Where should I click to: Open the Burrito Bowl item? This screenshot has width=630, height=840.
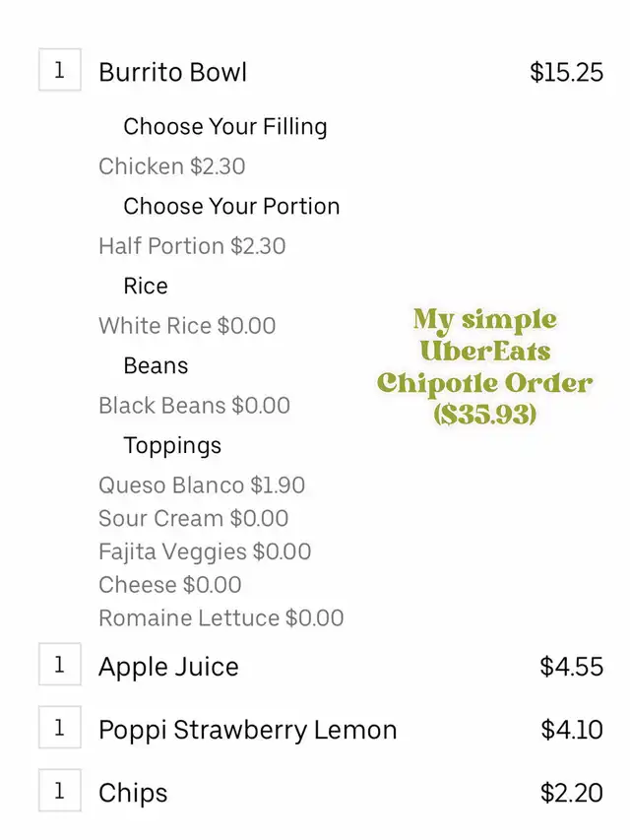point(172,72)
